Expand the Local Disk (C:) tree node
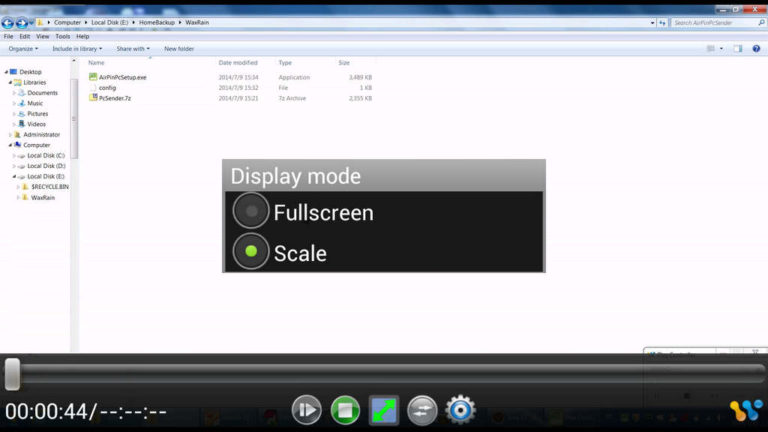Viewport: 768px width, 432px height. click(x=15, y=156)
